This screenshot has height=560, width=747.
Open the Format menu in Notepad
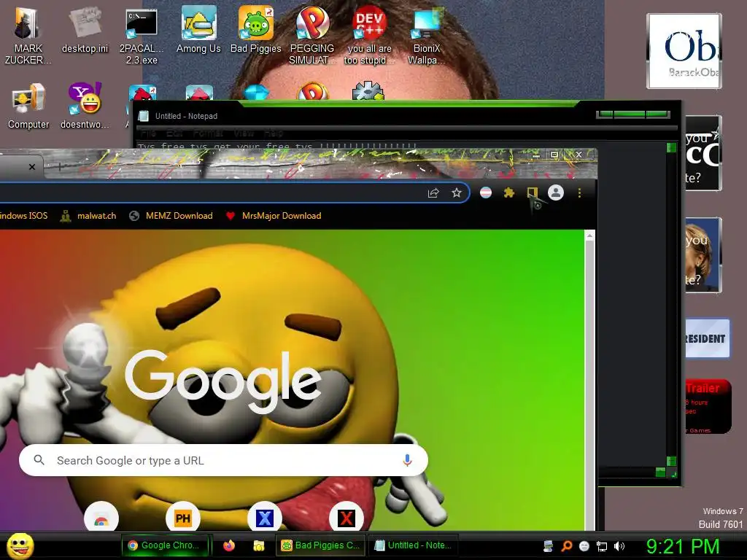click(x=208, y=133)
